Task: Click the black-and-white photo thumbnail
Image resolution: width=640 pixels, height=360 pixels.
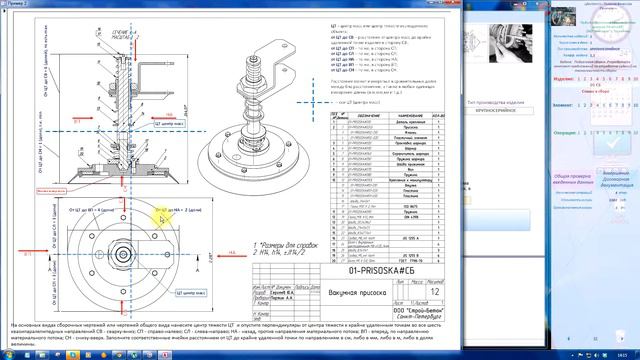Action: [510, 43]
